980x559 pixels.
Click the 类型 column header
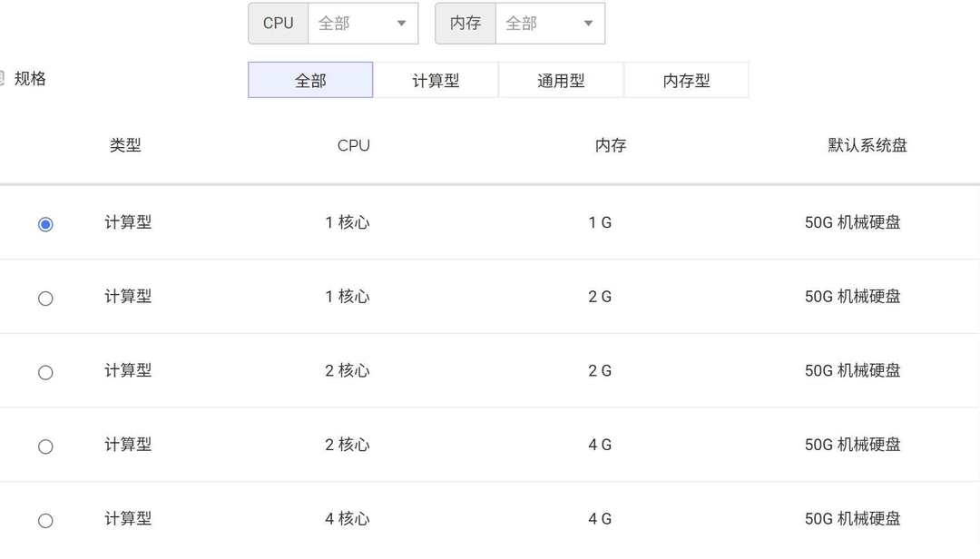125,145
